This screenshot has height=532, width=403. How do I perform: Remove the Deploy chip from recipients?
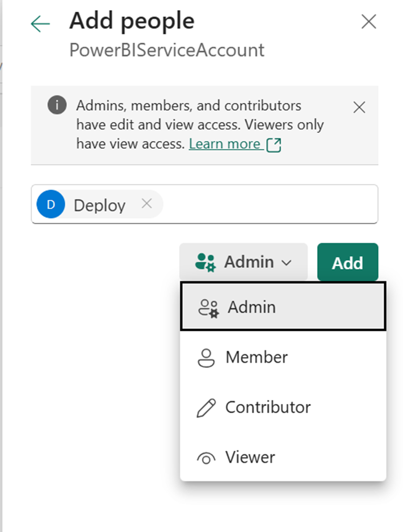pos(147,204)
